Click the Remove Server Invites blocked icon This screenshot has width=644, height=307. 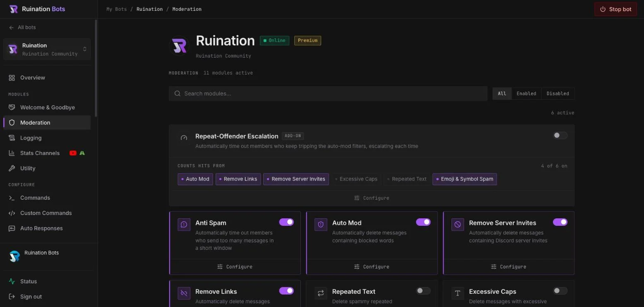point(457,225)
